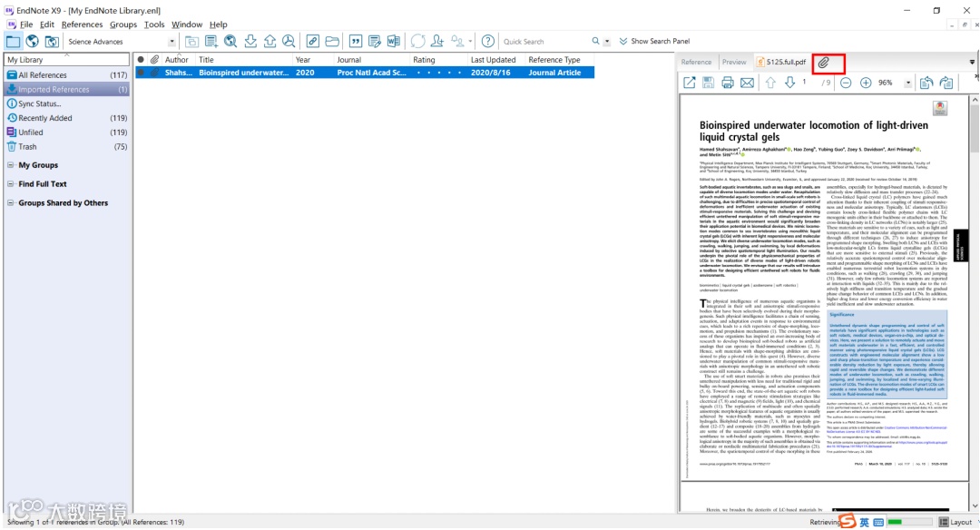Open the Window menu
The image size is (980, 530).
(x=187, y=25)
